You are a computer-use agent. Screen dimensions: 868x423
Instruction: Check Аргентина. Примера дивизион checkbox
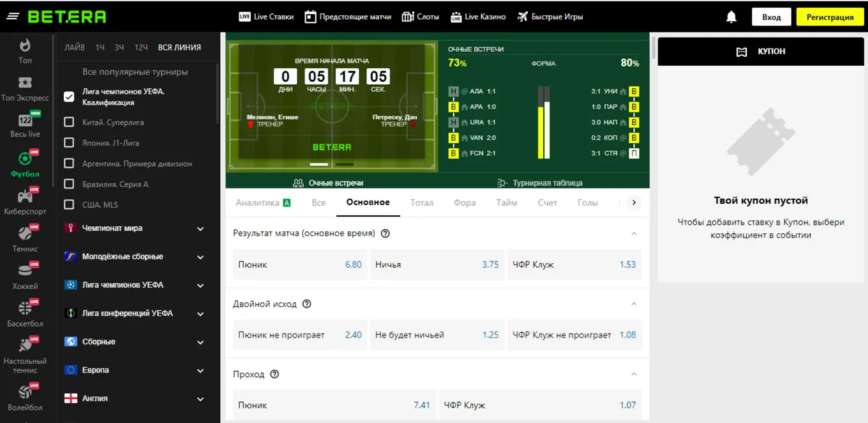[x=69, y=164]
